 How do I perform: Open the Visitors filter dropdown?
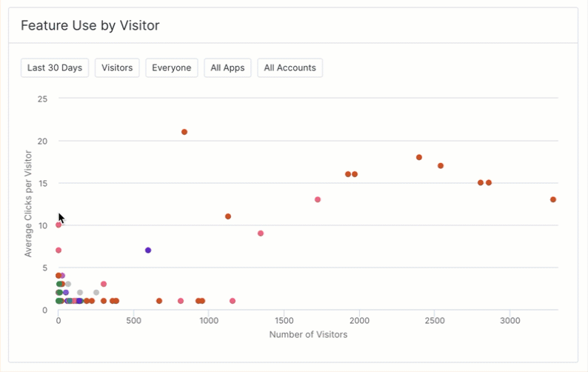117,68
